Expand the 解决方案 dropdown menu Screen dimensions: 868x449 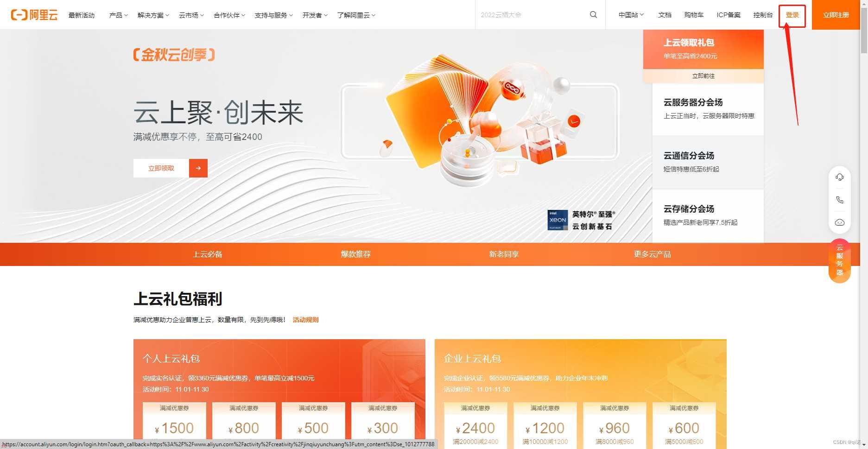(x=153, y=15)
